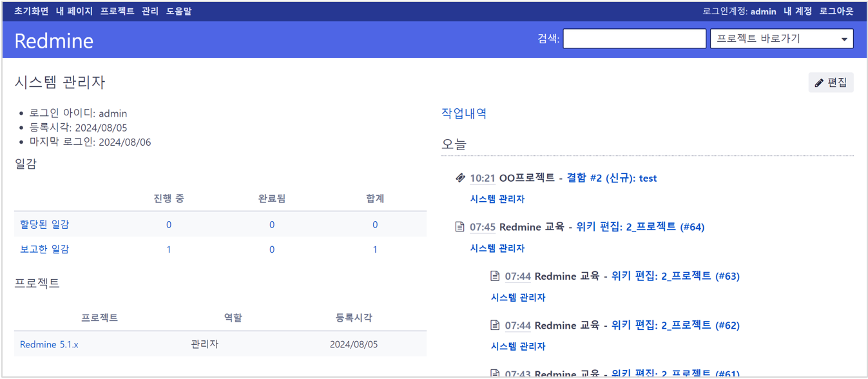
Task: Focus the 검색 search input field
Action: (635, 39)
